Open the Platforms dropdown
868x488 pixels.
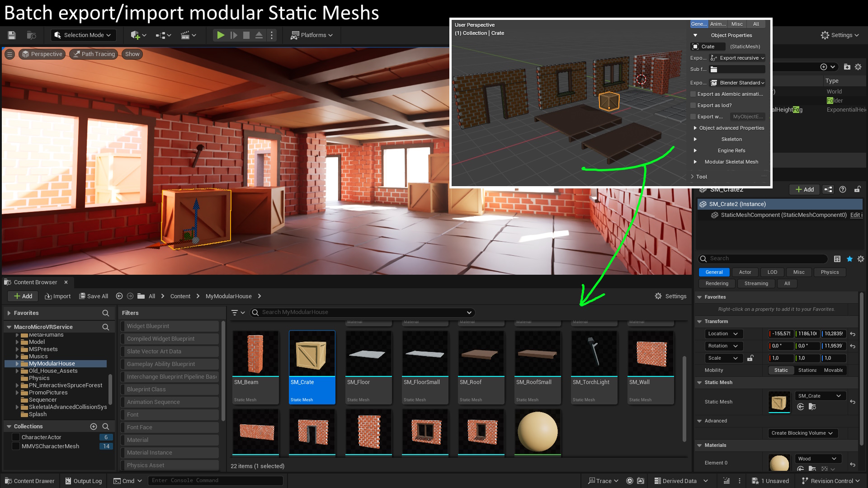coord(312,35)
